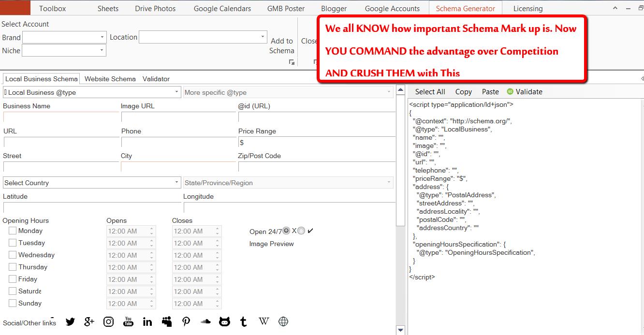Switch to the GMB Poster tab
The height and width of the screenshot is (335, 644).
(x=286, y=8)
